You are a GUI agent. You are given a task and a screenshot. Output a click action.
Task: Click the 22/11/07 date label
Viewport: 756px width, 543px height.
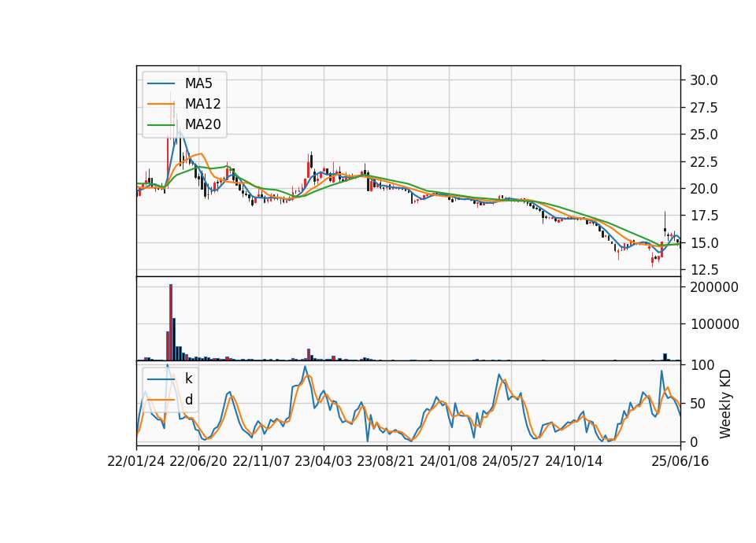(x=261, y=461)
